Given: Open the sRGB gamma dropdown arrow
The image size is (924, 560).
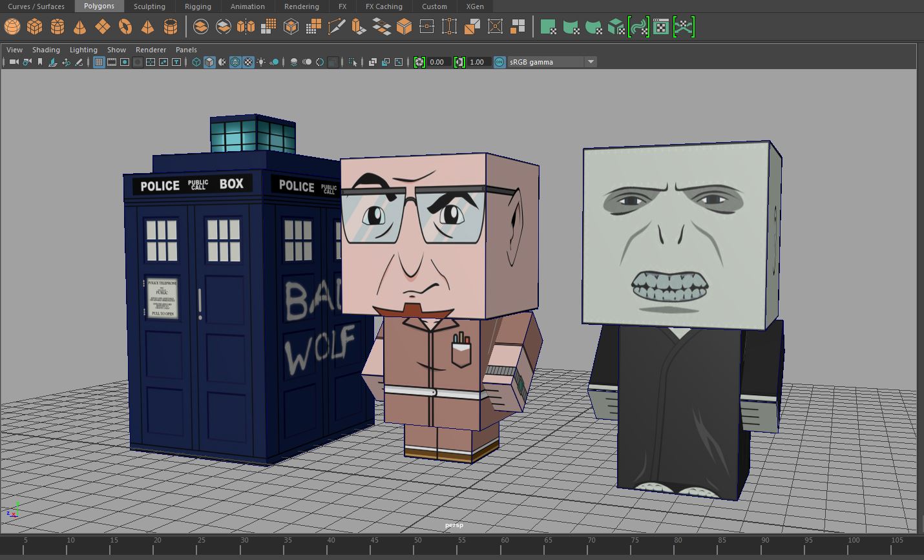Looking at the screenshot, I should click(x=591, y=62).
